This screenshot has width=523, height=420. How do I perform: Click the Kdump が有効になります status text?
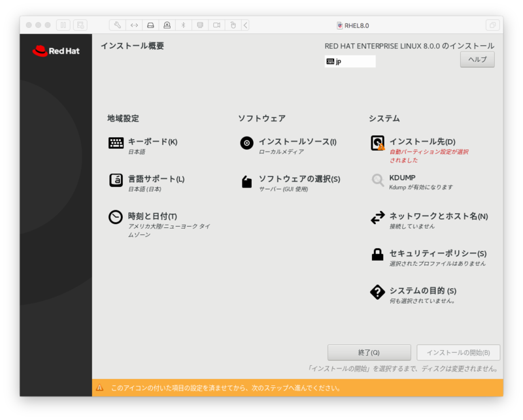pos(421,187)
